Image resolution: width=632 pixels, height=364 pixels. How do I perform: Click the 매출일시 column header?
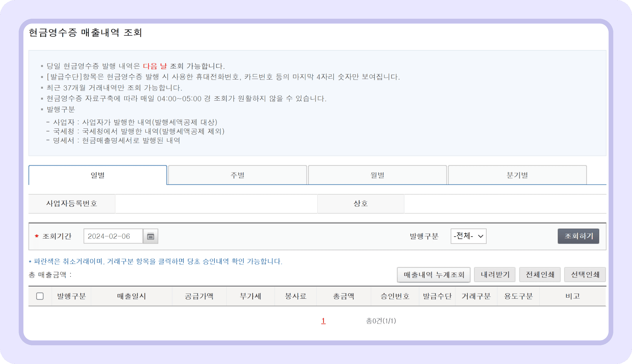131,296
